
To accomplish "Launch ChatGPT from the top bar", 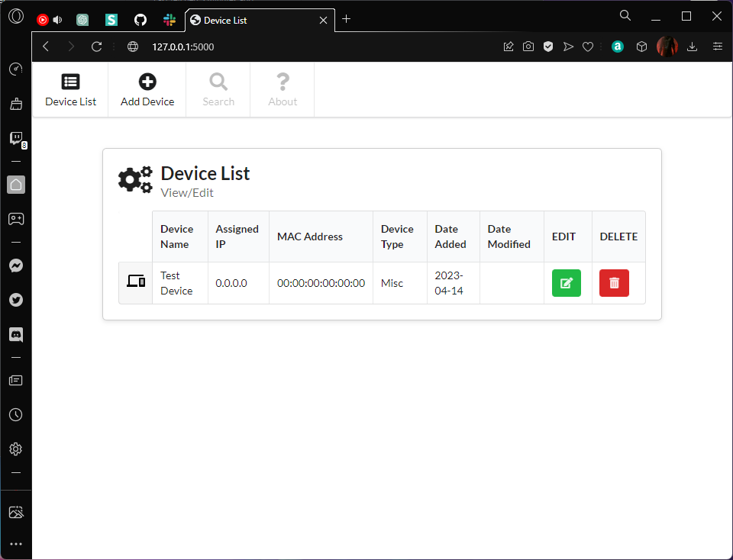I will (82, 18).
